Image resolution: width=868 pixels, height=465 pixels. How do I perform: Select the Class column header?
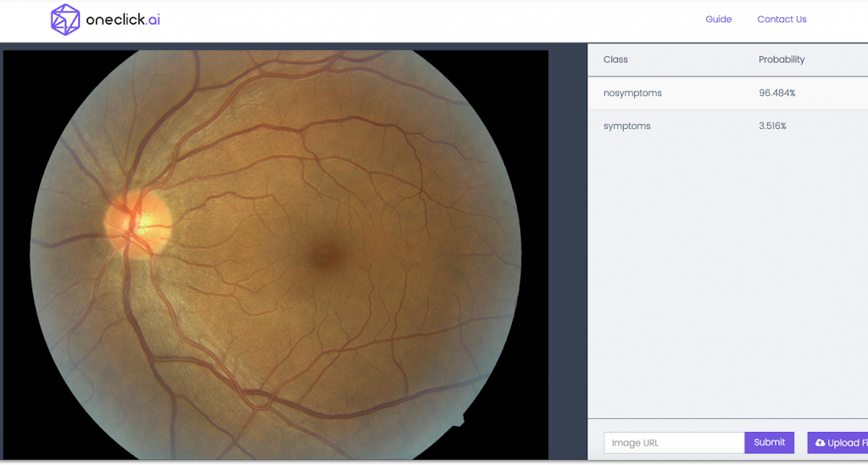pos(615,60)
